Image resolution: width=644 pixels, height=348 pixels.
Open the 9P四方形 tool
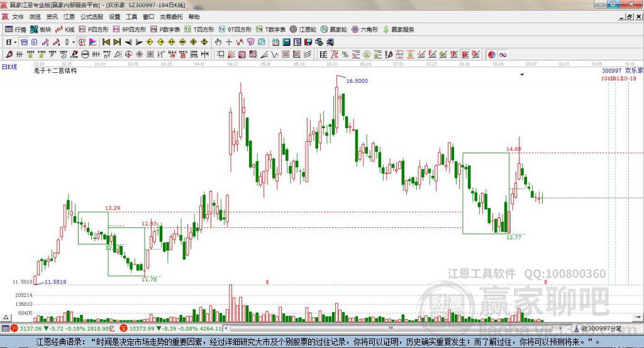pyautogui.click(x=130, y=30)
